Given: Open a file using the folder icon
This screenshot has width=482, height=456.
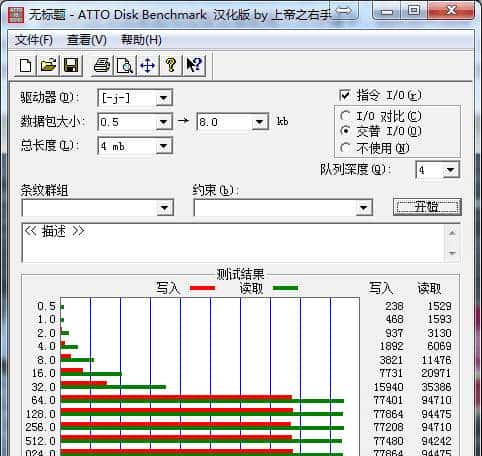Looking at the screenshot, I should tap(49, 65).
